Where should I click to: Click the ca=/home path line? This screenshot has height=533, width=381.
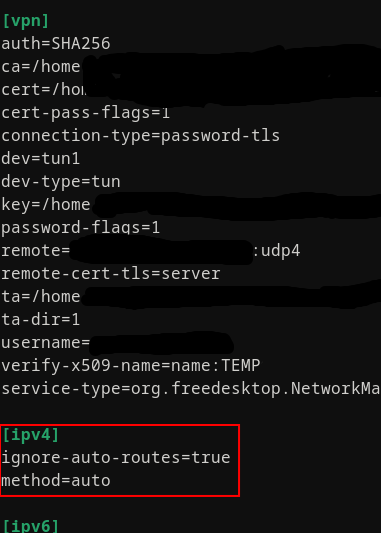tap(41, 67)
